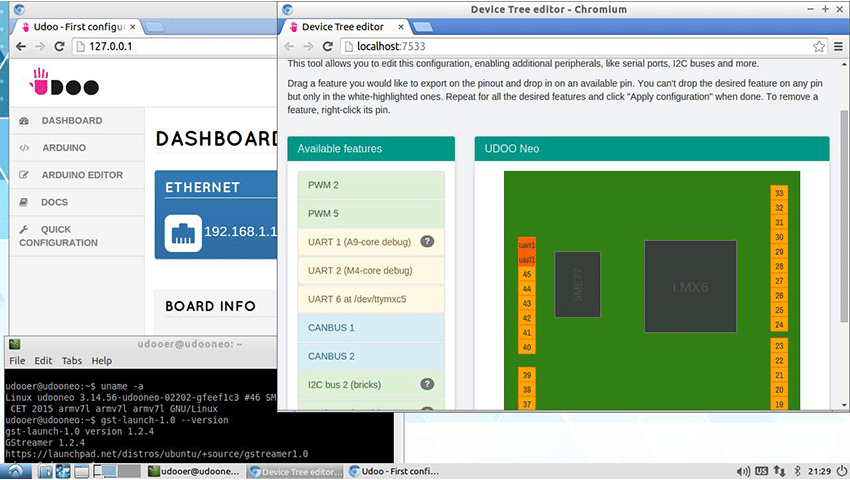850x480 pixels.
Task: Reload the localhost:7533 page
Action: pos(327,47)
